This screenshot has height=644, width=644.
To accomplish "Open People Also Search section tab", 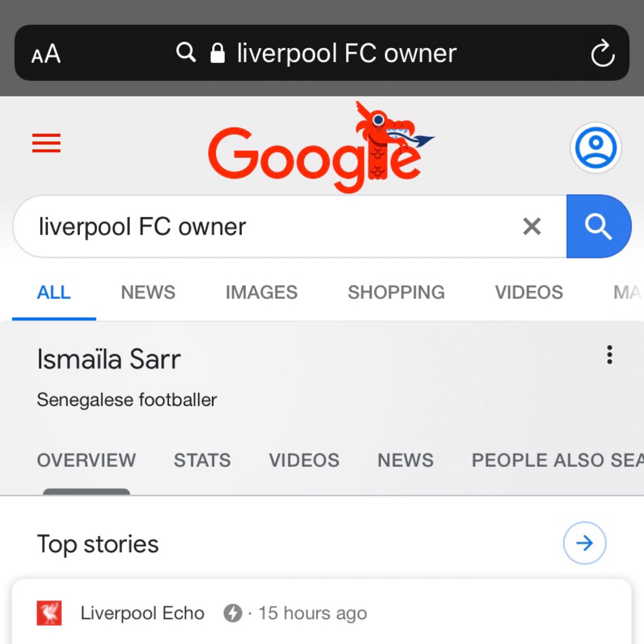I will tap(557, 460).
